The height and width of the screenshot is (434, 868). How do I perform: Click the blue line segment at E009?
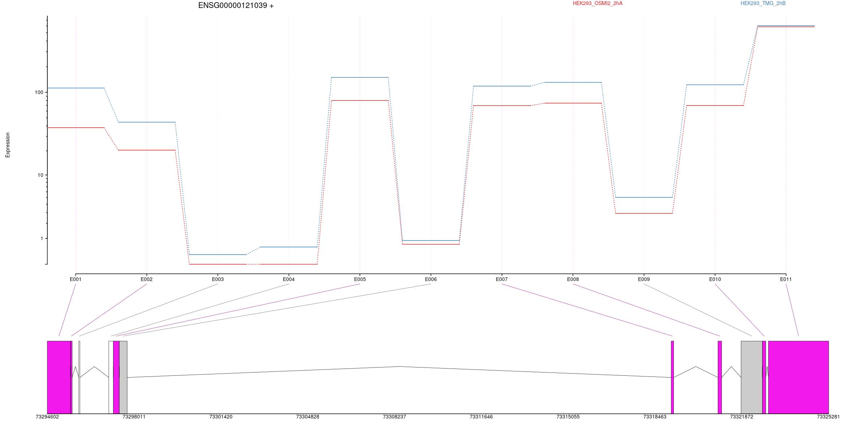pos(644,197)
